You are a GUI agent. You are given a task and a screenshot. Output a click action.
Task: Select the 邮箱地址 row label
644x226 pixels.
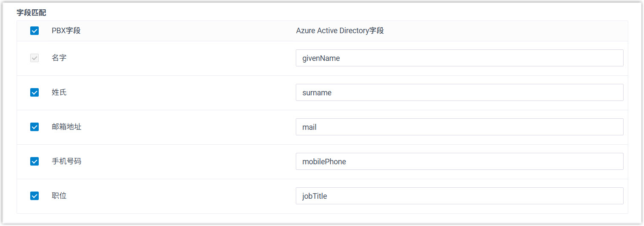coord(66,127)
